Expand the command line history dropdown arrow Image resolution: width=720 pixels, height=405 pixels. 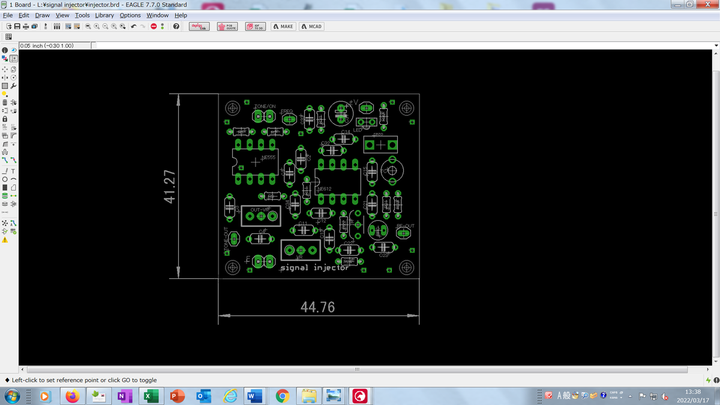[x=716, y=45]
